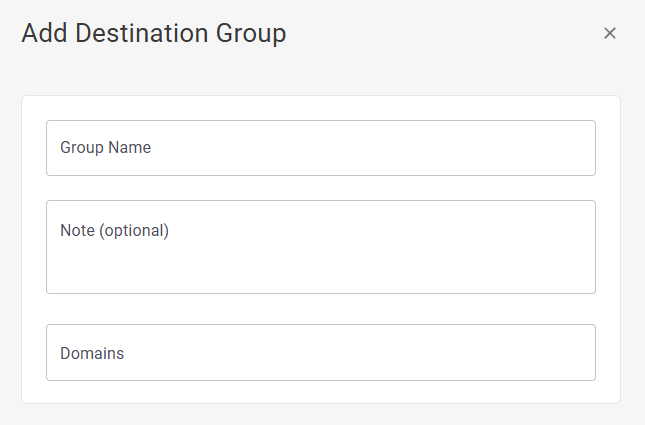Click the Add Destination Group heading
Viewport: 645px width, 425px height.
click(x=154, y=33)
